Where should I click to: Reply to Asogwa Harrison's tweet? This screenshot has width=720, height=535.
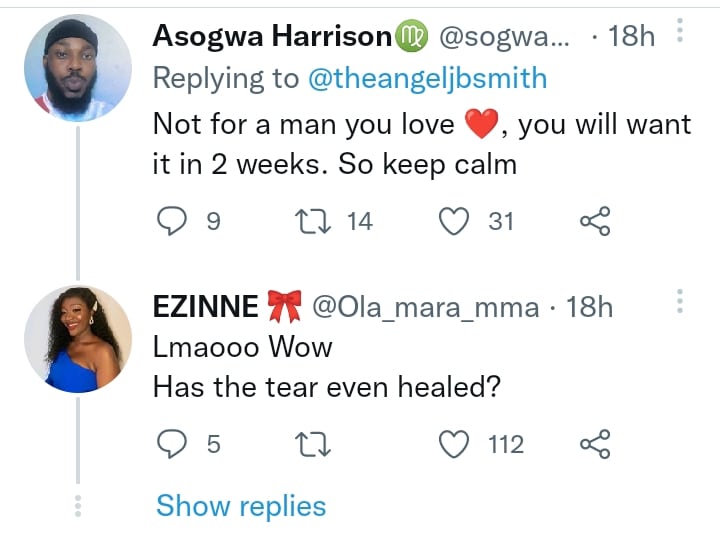tap(172, 221)
